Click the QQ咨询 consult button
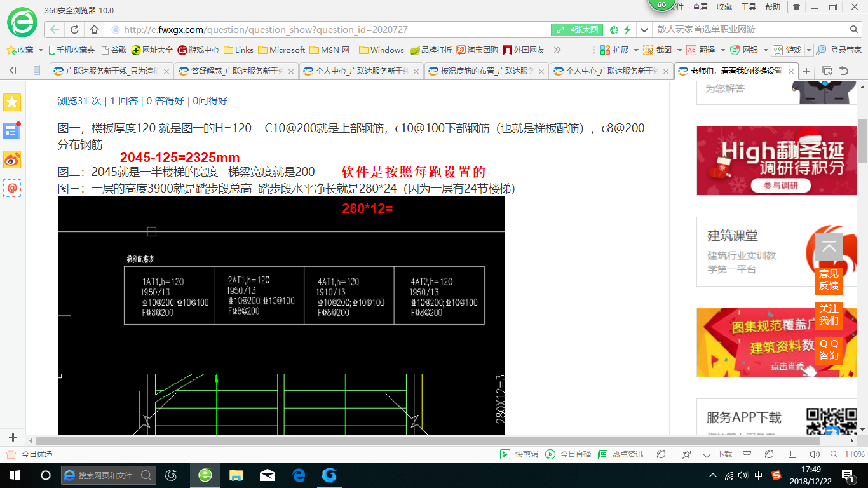 tap(829, 350)
